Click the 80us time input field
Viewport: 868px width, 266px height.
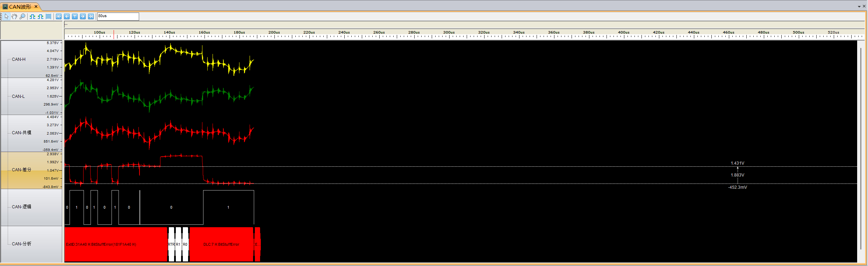tap(118, 16)
